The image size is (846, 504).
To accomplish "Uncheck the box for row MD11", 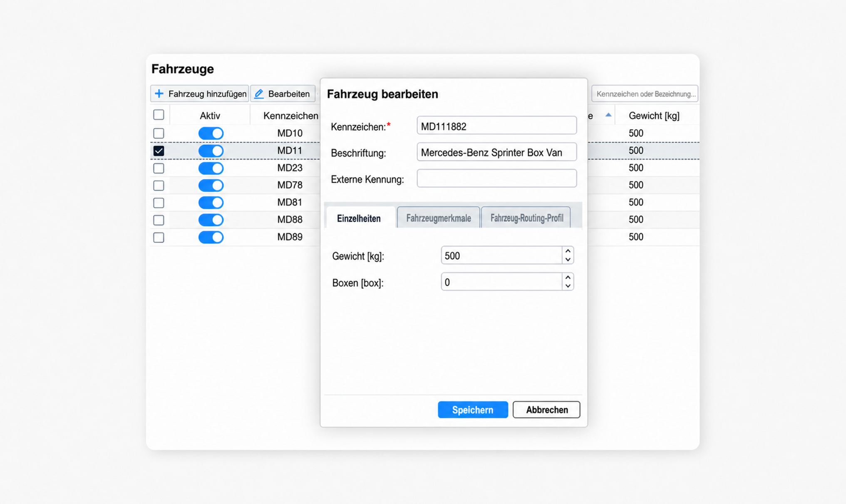I will tap(159, 151).
